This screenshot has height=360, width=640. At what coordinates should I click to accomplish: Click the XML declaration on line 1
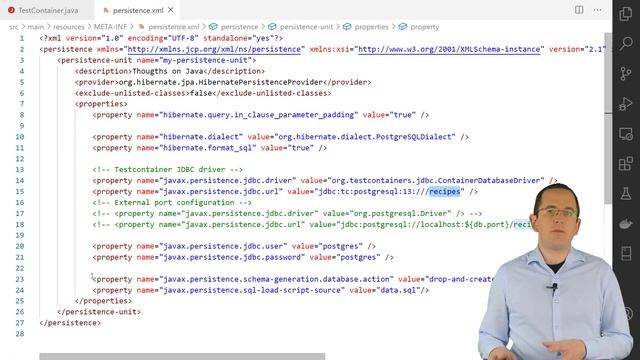tap(161, 38)
